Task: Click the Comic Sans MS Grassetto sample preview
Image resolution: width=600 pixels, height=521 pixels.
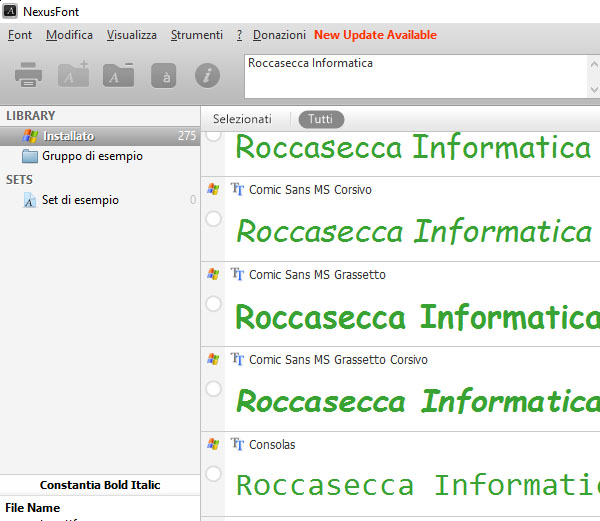Action: (x=417, y=317)
